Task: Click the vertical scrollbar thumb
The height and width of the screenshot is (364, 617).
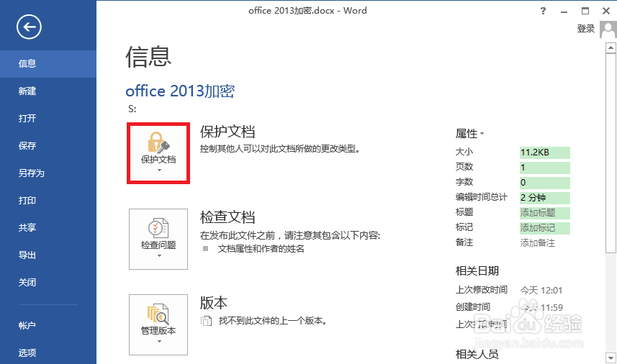Action: click(611, 153)
